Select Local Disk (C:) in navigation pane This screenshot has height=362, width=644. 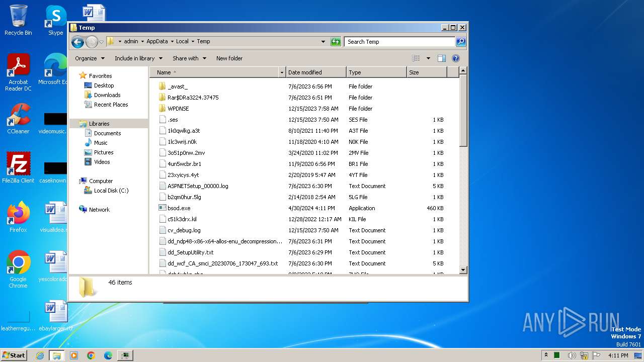tap(111, 191)
